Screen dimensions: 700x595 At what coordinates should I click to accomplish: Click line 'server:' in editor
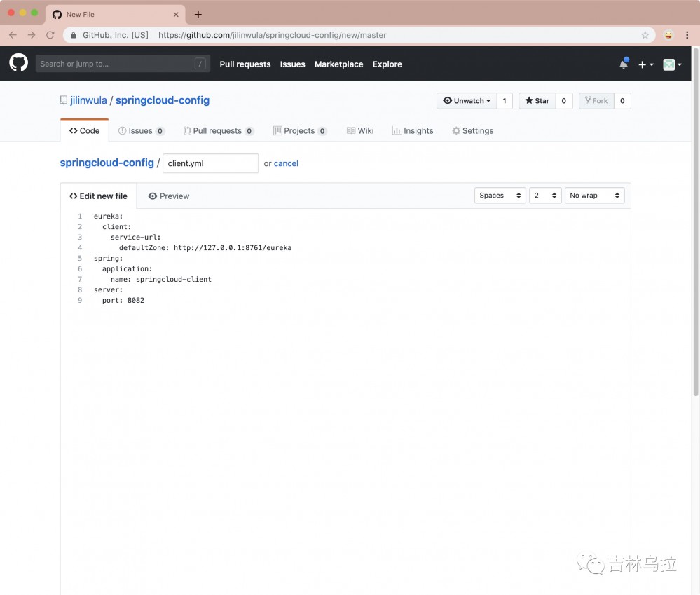[108, 290]
